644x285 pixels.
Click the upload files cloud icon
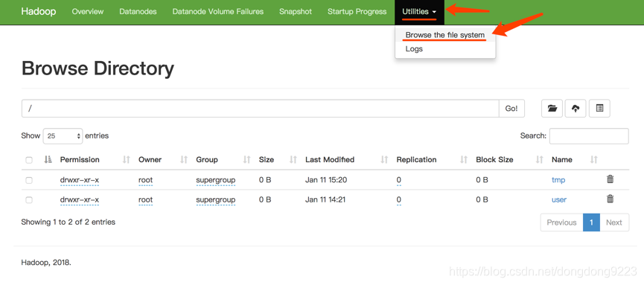pos(576,109)
